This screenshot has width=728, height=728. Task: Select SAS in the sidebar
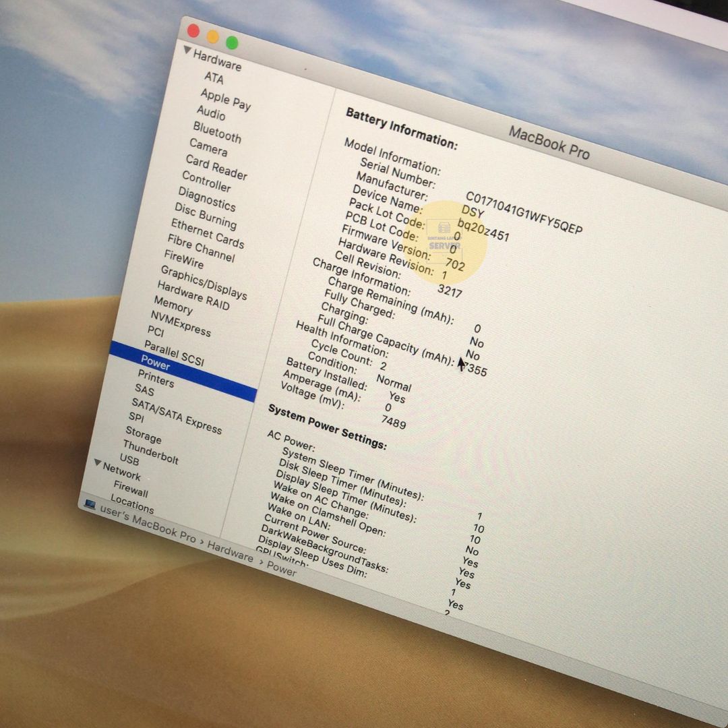coord(144,390)
